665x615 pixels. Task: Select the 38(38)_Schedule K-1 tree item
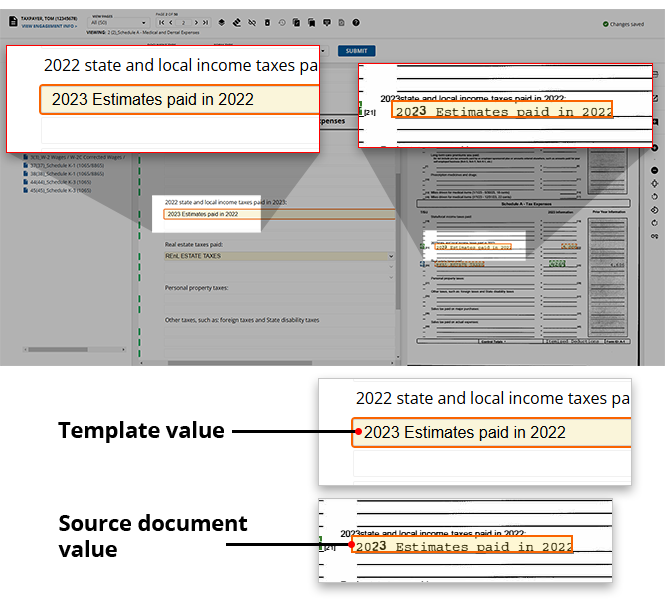(64, 174)
